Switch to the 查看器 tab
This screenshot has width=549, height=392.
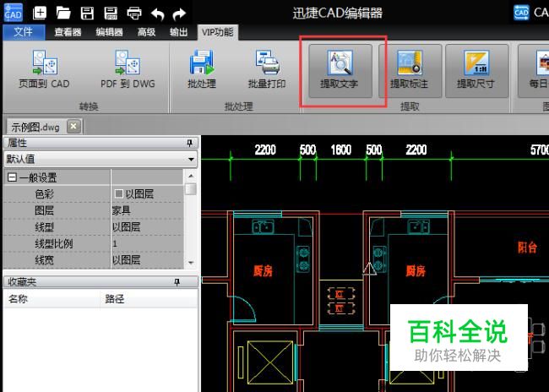pos(68,32)
